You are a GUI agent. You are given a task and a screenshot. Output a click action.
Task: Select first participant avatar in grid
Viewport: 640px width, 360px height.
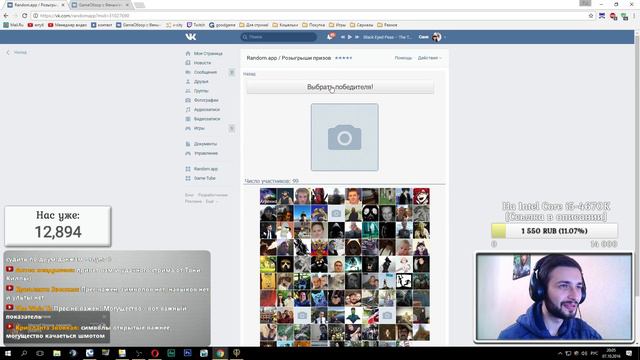pos(268,196)
